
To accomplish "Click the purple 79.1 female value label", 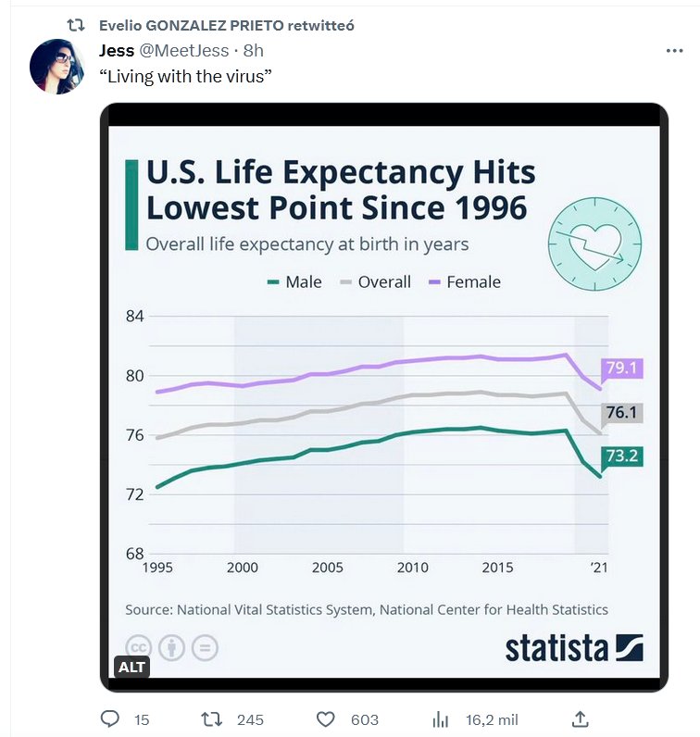I will (621, 368).
